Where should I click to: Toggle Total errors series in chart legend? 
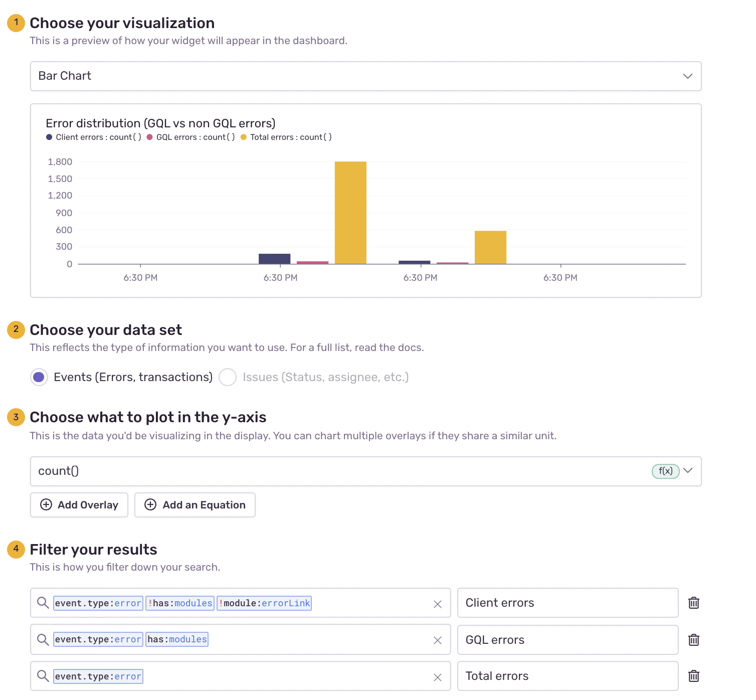click(286, 137)
